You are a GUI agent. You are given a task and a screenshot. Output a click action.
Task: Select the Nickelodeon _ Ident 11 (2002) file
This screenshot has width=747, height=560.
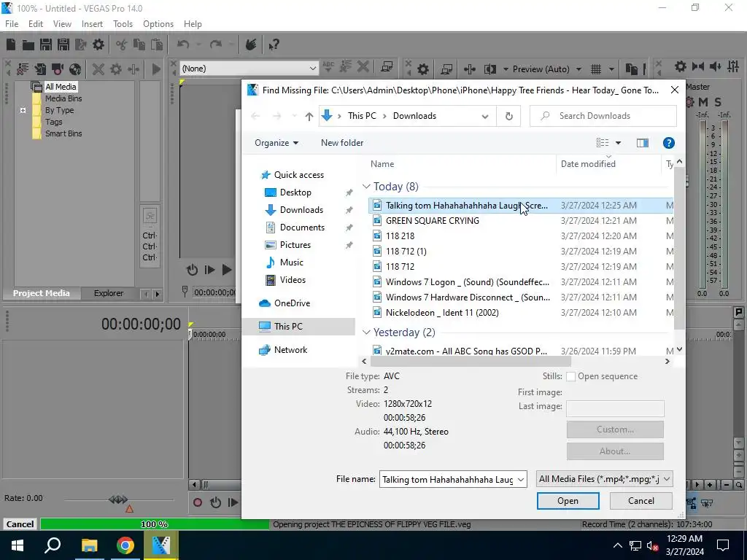click(x=442, y=313)
